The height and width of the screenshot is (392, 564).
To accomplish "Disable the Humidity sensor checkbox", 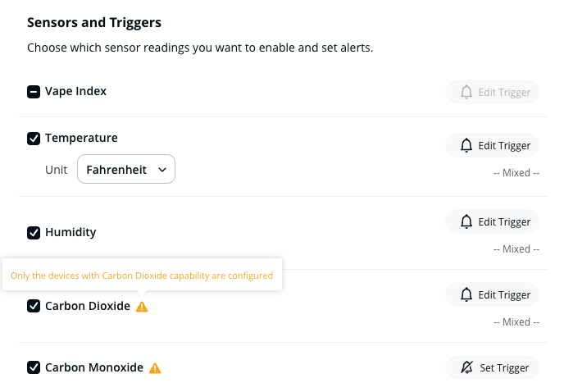I will coord(34,233).
